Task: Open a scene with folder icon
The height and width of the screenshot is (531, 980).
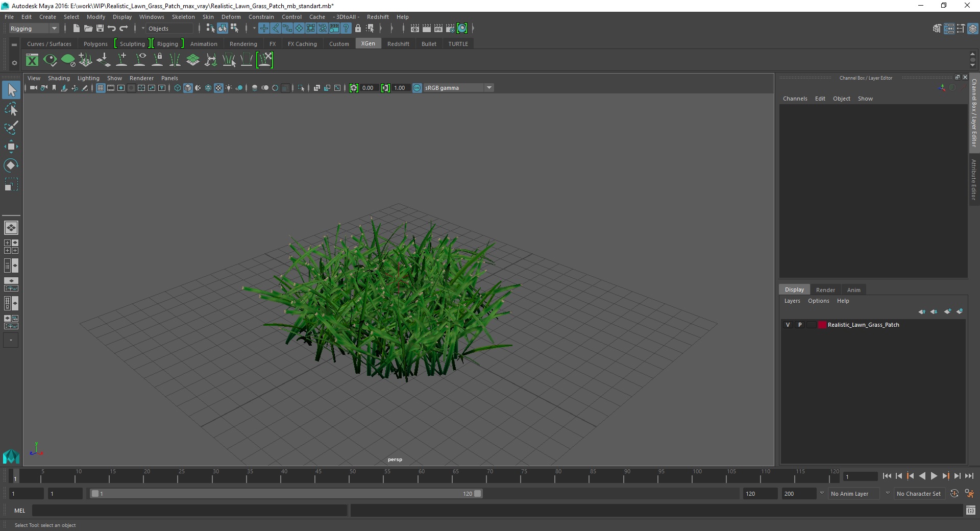Action: click(x=88, y=29)
